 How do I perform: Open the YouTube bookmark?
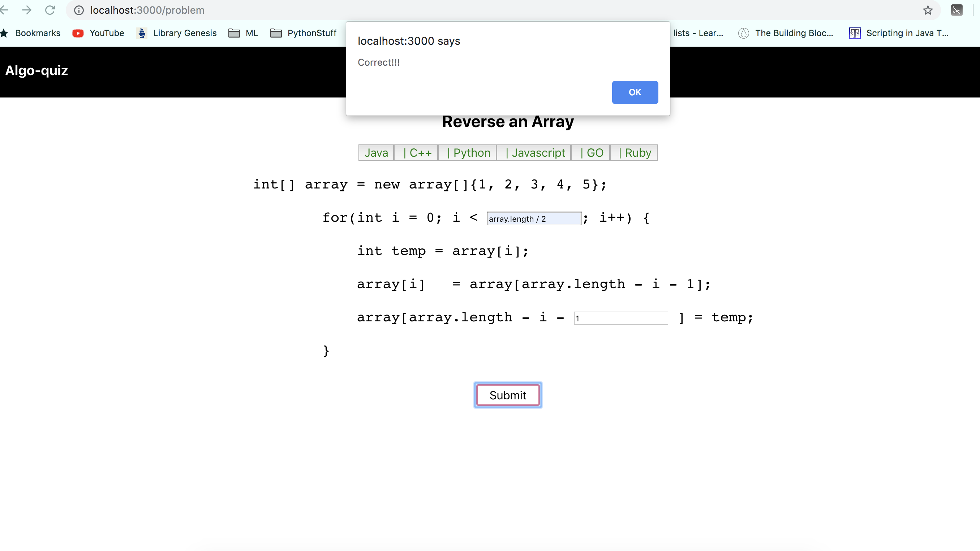click(99, 33)
